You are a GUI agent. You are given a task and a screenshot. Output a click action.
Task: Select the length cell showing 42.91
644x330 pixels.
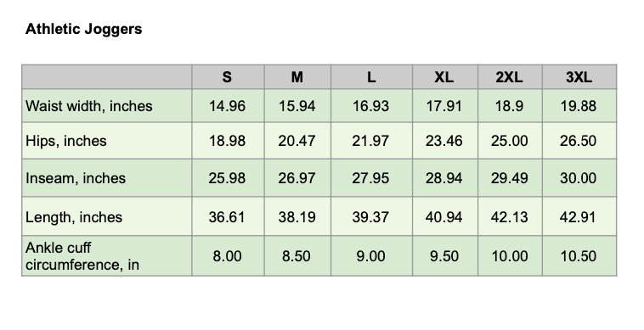(x=579, y=216)
